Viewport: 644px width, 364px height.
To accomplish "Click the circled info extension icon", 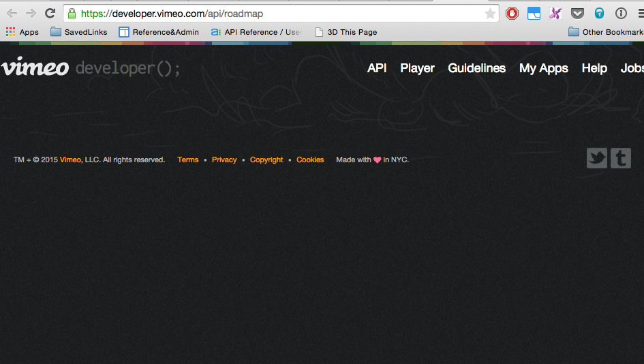I will (x=621, y=14).
